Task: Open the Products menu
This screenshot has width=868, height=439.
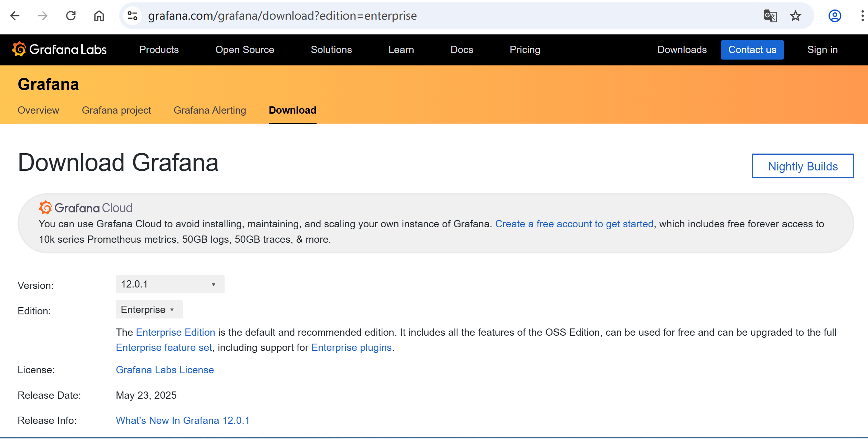Action: (x=159, y=50)
